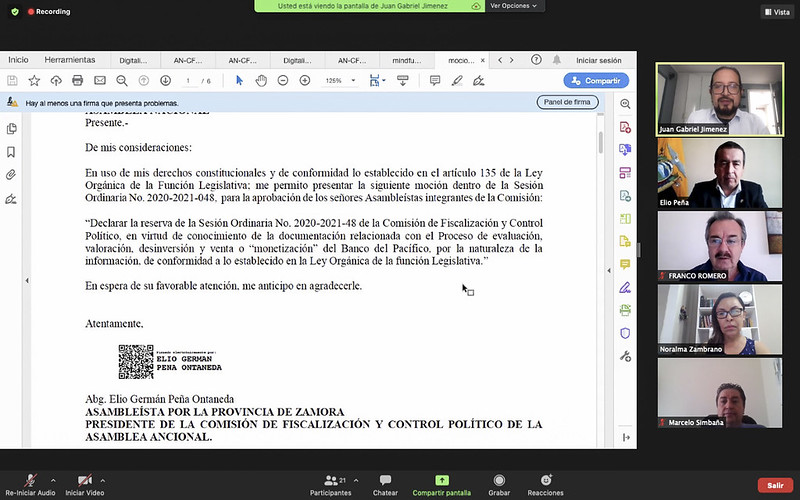Select the Hand pan tool
The height and width of the screenshot is (500, 800).
point(261,81)
